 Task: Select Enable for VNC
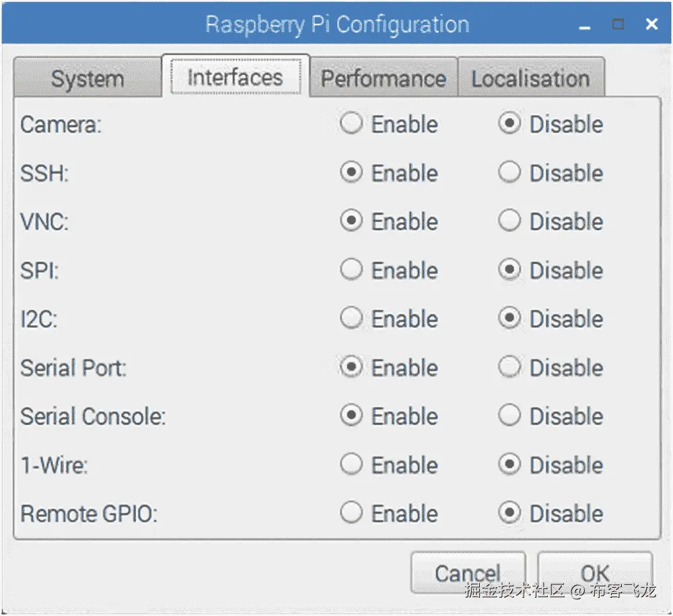(x=351, y=221)
